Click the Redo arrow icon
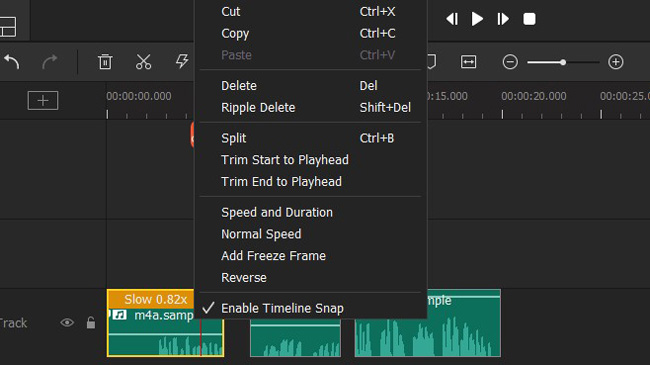 tap(50, 62)
